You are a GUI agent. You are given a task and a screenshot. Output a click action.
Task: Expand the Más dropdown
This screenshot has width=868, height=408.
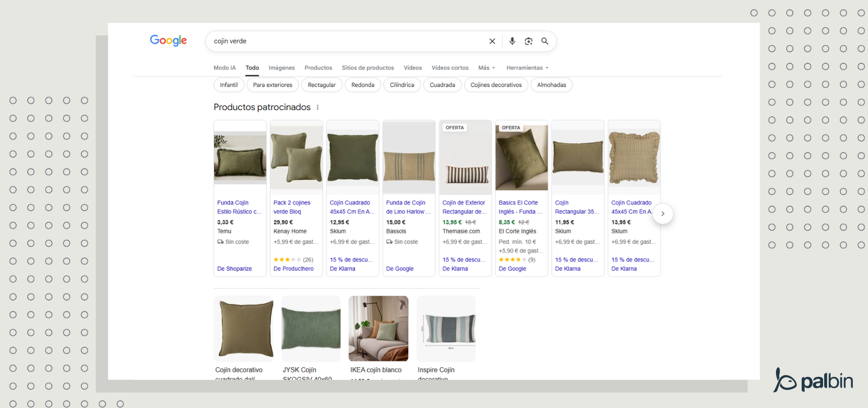point(486,68)
